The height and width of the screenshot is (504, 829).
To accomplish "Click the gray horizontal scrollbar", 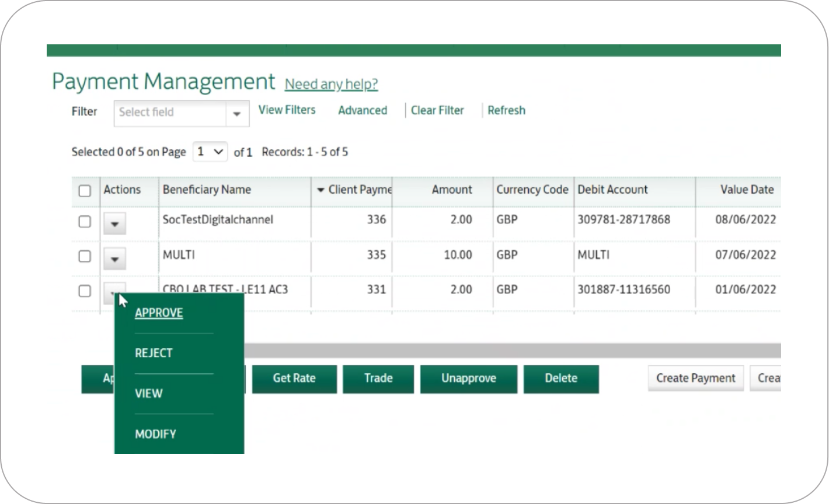I will coord(512,350).
